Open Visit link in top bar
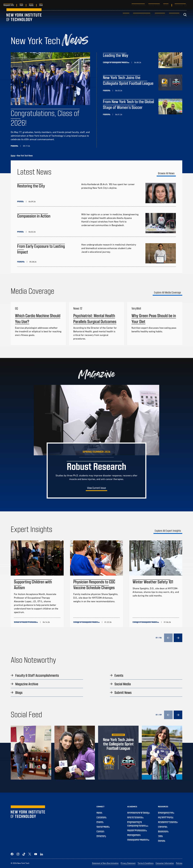Screen dimensions: 193x868 tap(21, 5)
